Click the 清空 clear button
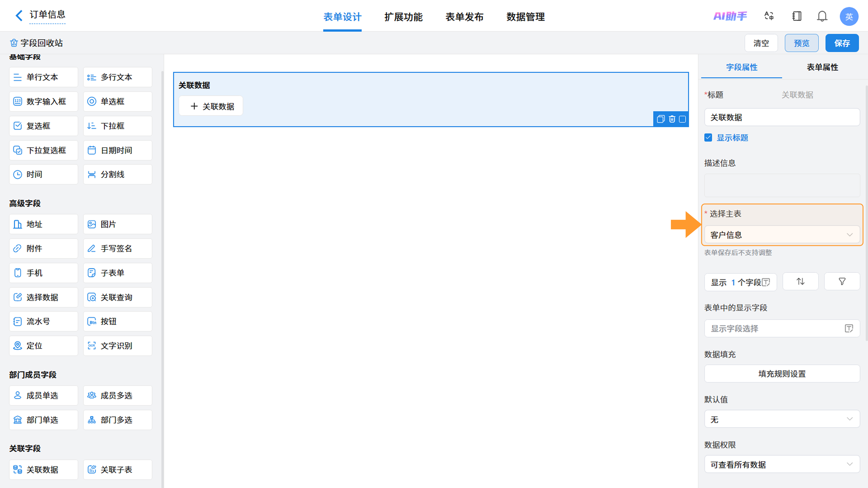The image size is (868, 488). click(761, 43)
